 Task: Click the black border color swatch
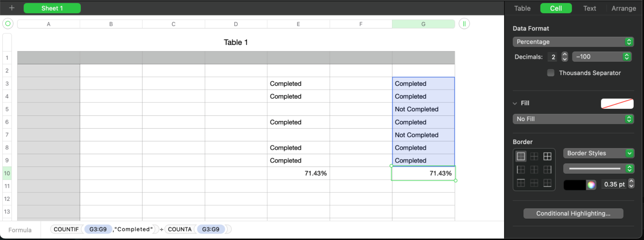pos(574,185)
